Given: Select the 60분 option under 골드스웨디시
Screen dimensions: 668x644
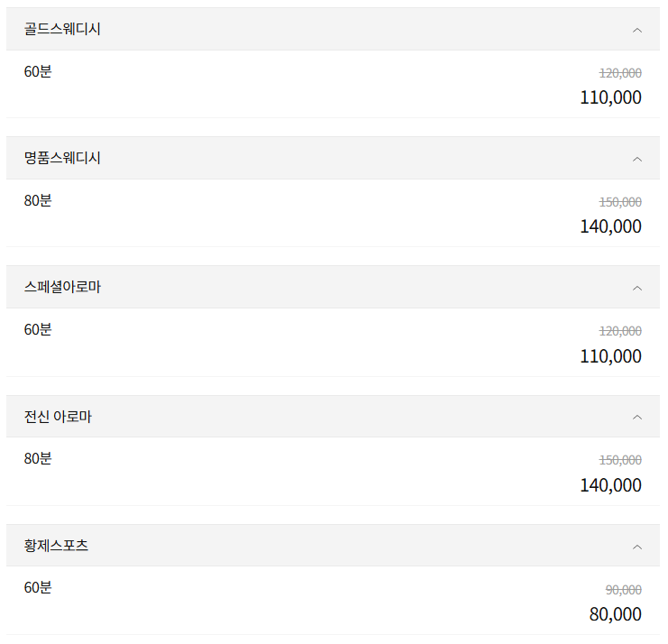Looking at the screenshot, I should click(38, 71).
